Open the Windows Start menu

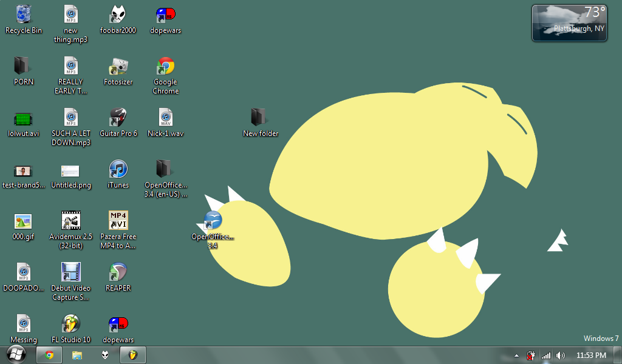click(x=16, y=354)
